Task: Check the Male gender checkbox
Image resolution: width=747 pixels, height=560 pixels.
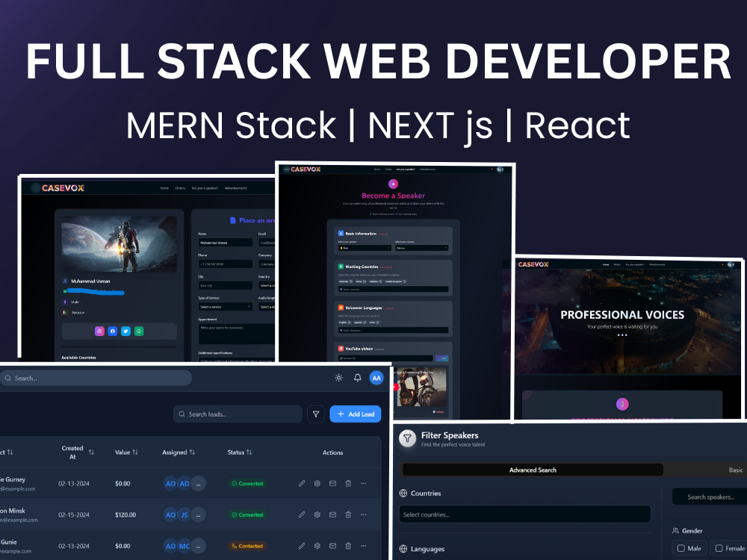Action: tap(681, 548)
